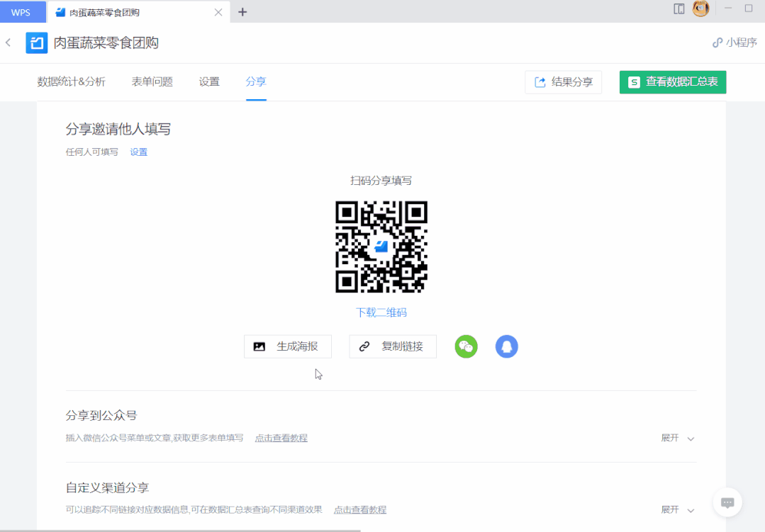Screen dimensions: 765x532
Task: Click the share QR code image
Action: (x=381, y=247)
